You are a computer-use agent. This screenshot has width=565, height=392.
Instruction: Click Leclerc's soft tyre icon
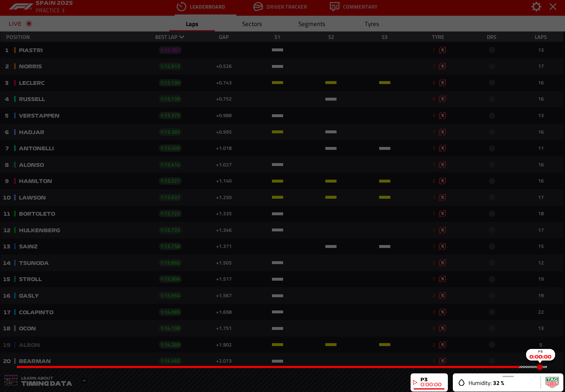pos(442,83)
